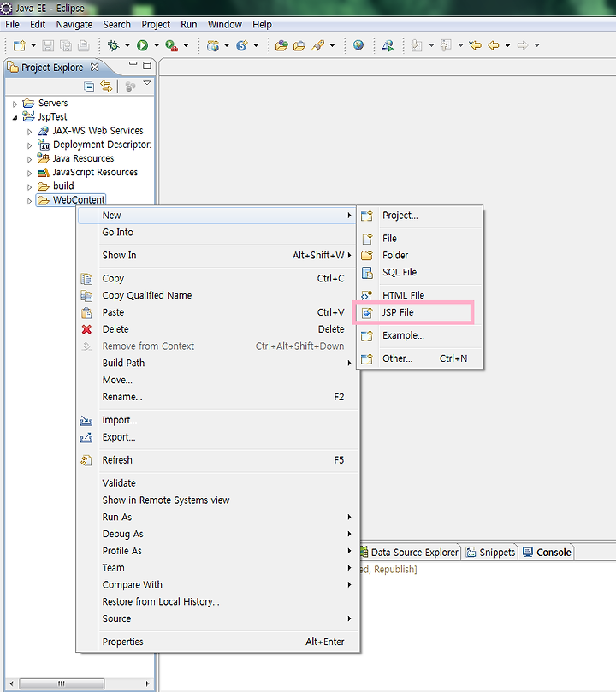Click Other... in New submenu
616x692 pixels.
pyautogui.click(x=419, y=358)
